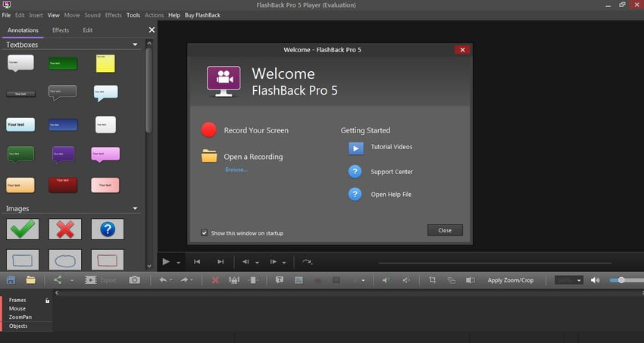Image resolution: width=644 pixels, height=343 pixels.
Task: Click the save disk icon in toolbar
Action: tap(11, 280)
